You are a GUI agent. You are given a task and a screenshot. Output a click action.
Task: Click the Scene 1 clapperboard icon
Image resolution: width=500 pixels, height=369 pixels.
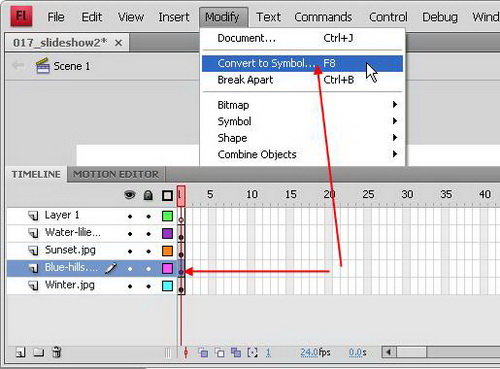pyautogui.click(x=42, y=66)
